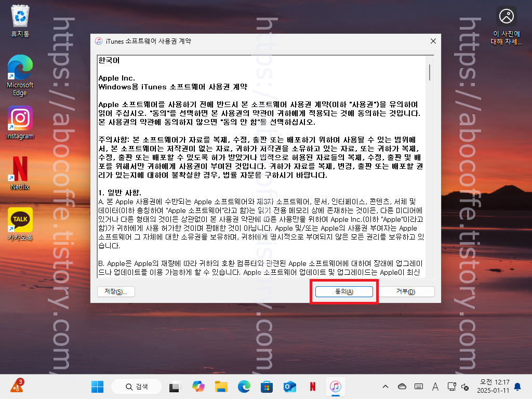532x399 pixels.
Task: Close the iTunes license agreement dialog
Action: coord(433,41)
